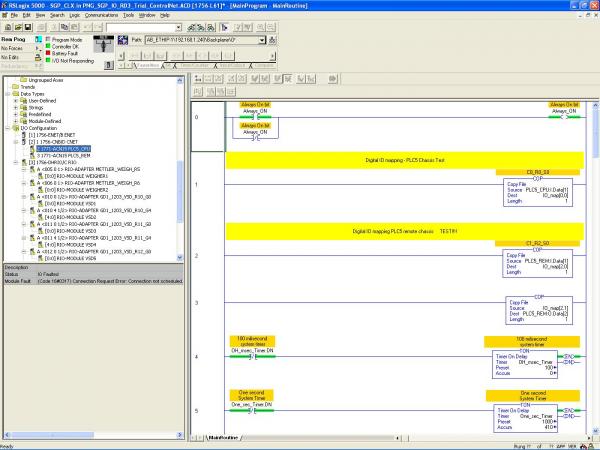The height and width of the screenshot is (450, 600).
Task: Click the controller properties icon below chassis picture
Action: click(x=109, y=65)
